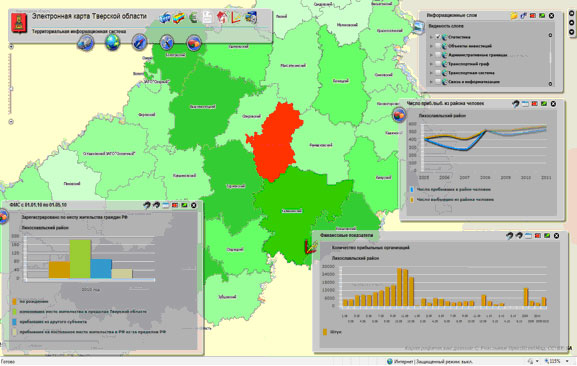Click the back arrow icon in Финансовые показатели panel
This screenshot has width=577, height=366.
[x=509, y=236]
